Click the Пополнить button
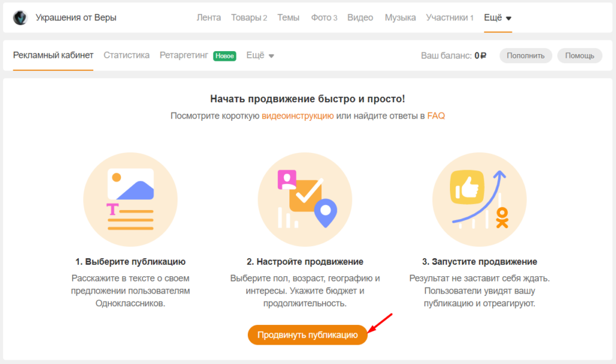The height and width of the screenshot is (364, 616). (526, 56)
